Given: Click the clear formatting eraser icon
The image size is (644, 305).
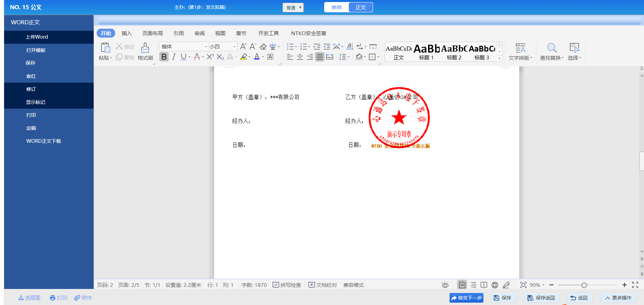Looking at the screenshot, I should (263, 46).
